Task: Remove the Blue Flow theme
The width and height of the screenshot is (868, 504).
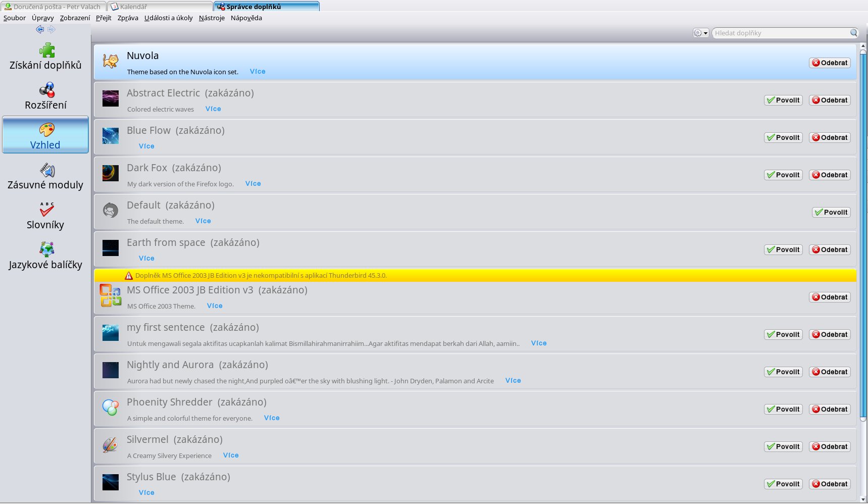Action: pyautogui.click(x=830, y=138)
